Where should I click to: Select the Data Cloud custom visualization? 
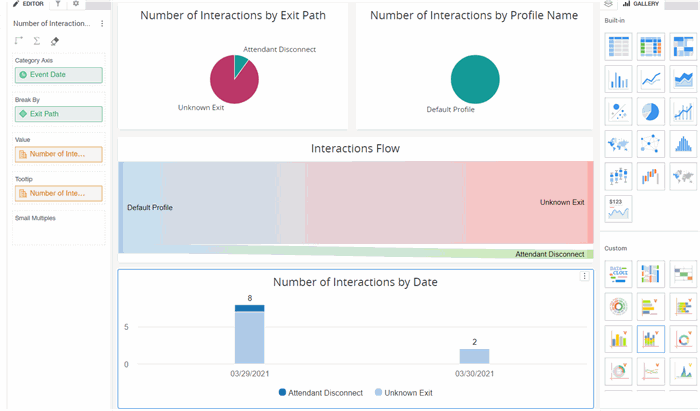pos(619,273)
